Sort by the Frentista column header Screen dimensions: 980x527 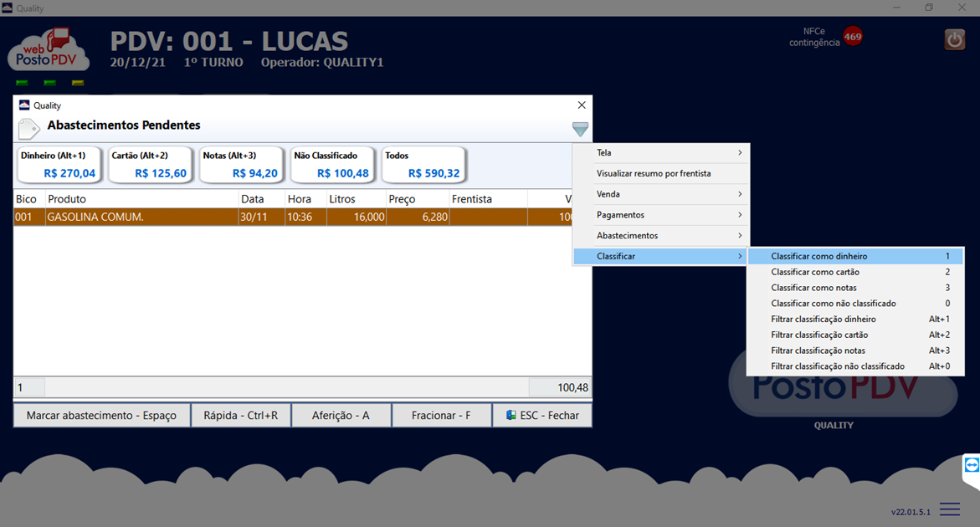click(489, 199)
